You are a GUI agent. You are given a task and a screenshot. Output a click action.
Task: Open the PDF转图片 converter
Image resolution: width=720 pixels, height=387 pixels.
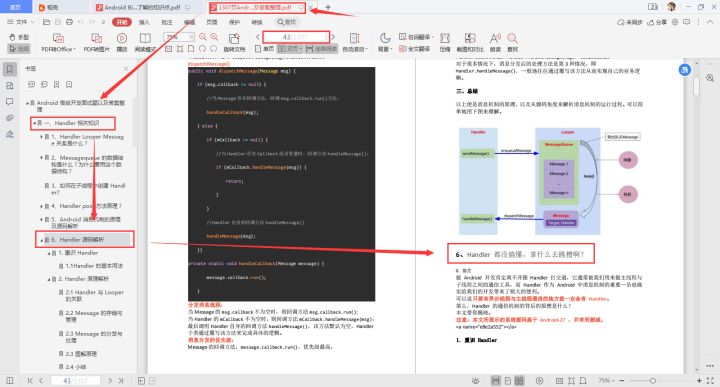[x=96, y=43]
